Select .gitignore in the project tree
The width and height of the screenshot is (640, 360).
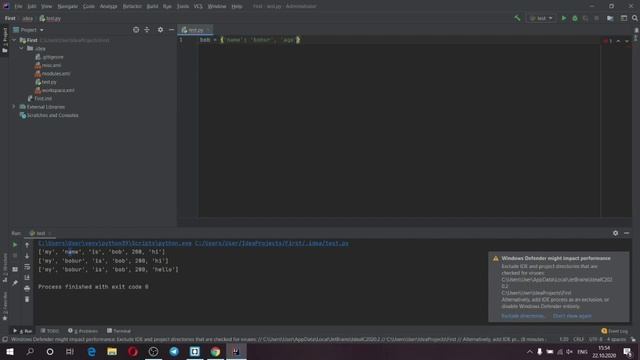[49, 57]
